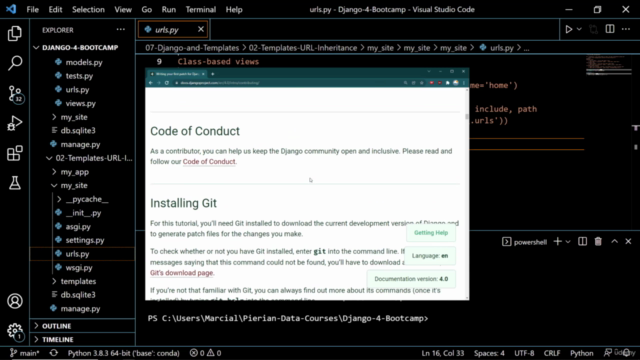640x360 pixels.
Task: Open Documentation version: 4.0 selector
Action: (x=411, y=279)
